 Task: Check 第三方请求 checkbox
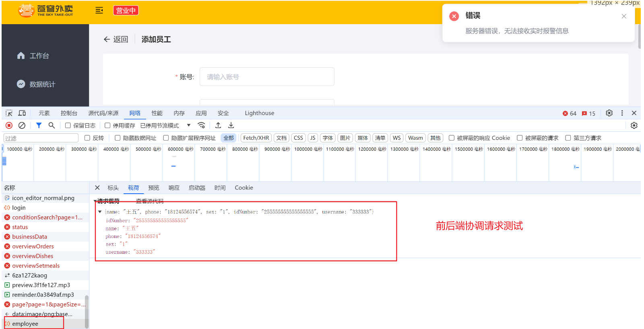(x=568, y=138)
